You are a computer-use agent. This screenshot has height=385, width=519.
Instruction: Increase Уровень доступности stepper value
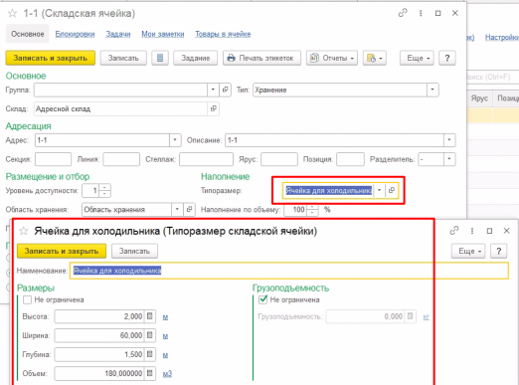point(105,188)
